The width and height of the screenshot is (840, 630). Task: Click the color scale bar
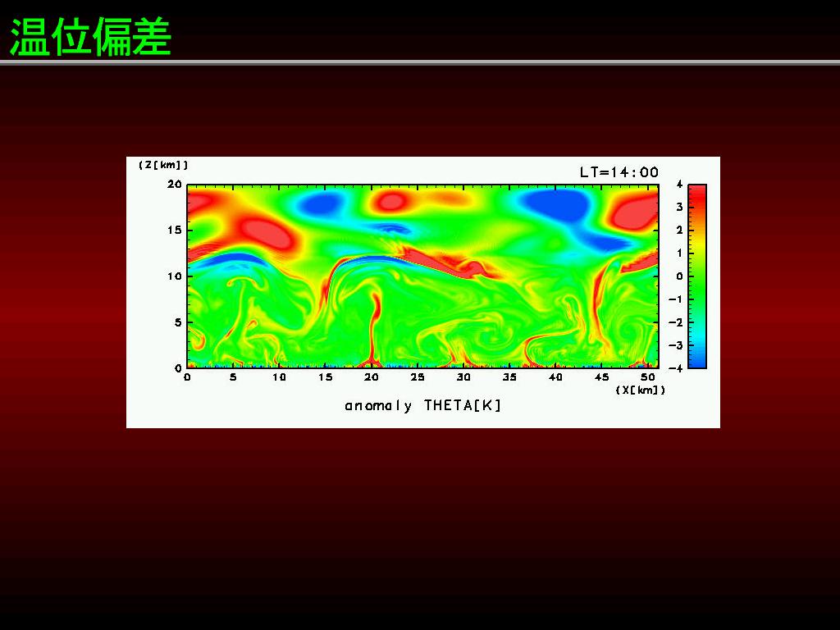(697, 276)
